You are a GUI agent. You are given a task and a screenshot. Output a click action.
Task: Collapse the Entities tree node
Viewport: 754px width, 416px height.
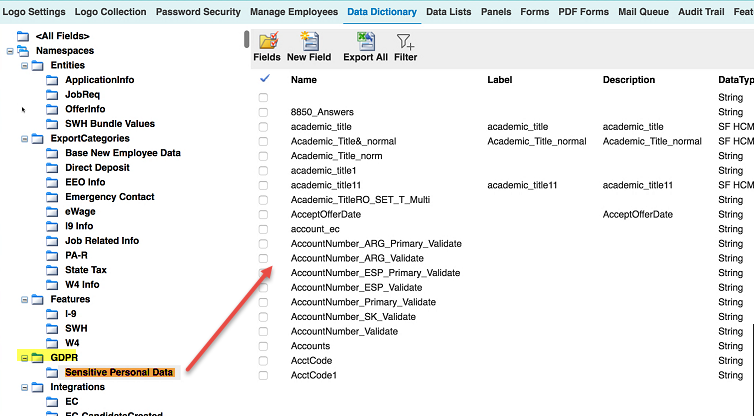25,66
